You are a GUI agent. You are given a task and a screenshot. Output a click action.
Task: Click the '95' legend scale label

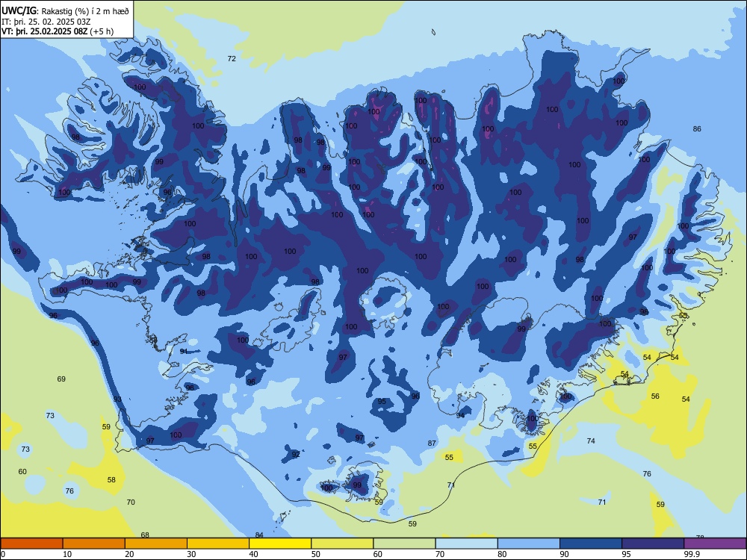pyautogui.click(x=627, y=554)
